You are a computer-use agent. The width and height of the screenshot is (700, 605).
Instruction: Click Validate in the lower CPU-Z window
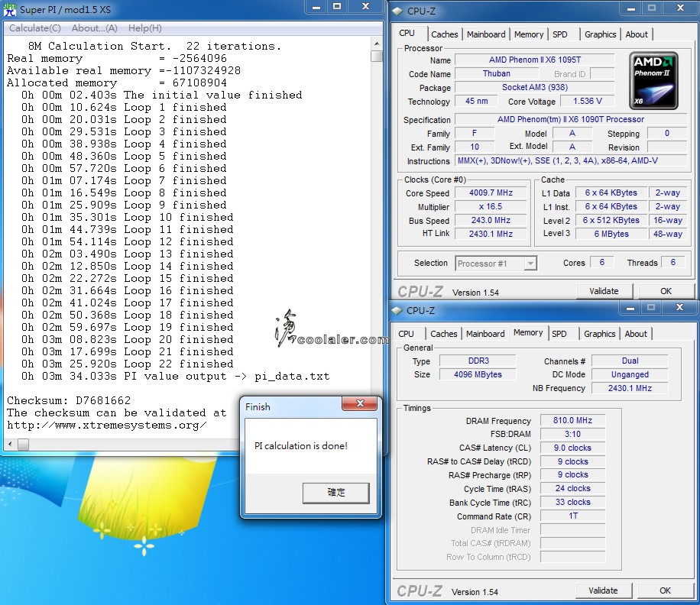603,590
